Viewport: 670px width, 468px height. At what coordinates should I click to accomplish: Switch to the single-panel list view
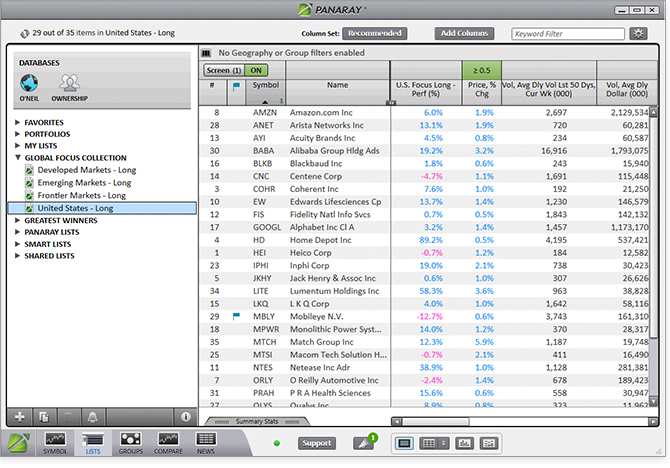(x=404, y=443)
